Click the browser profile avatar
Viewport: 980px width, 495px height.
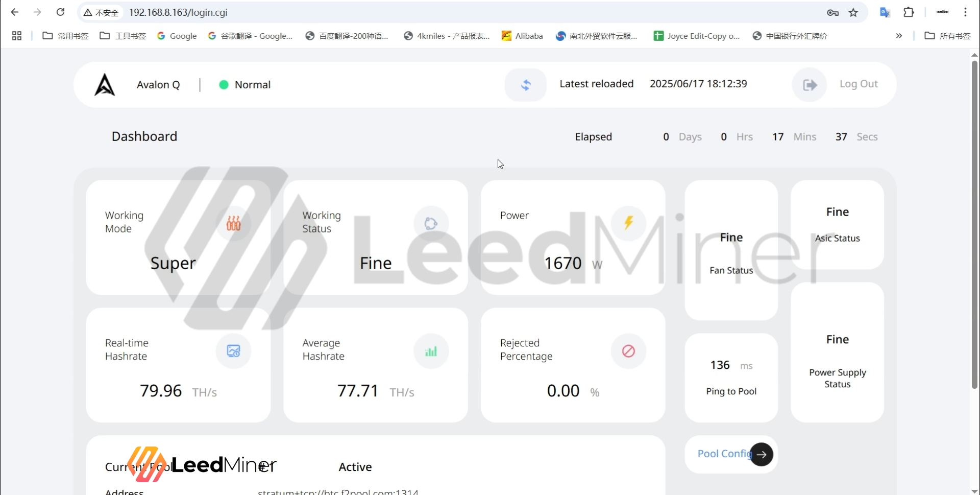(x=942, y=12)
